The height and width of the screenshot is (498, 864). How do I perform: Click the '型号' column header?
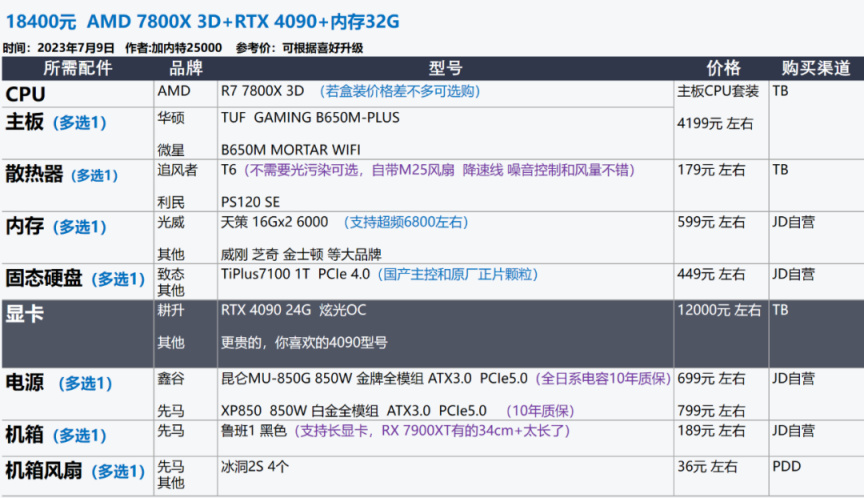[x=445, y=68]
